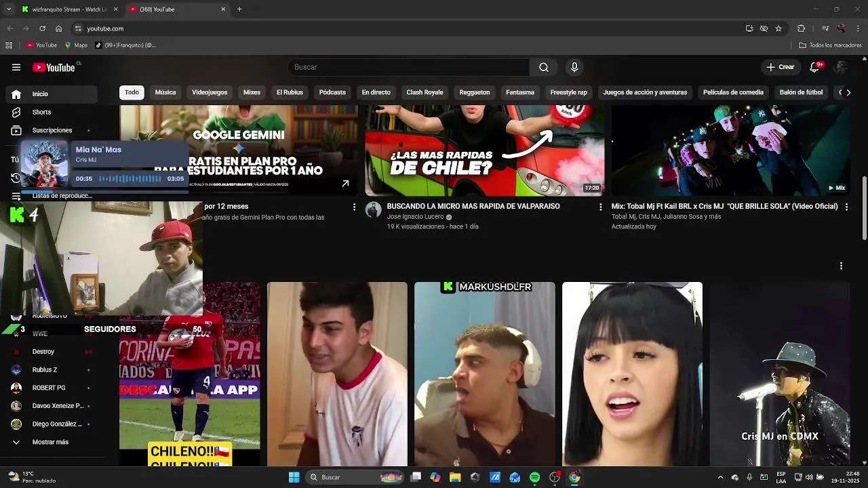The width and height of the screenshot is (868, 488).
Task: Select the Pódcasts filter chip
Action: point(332,92)
